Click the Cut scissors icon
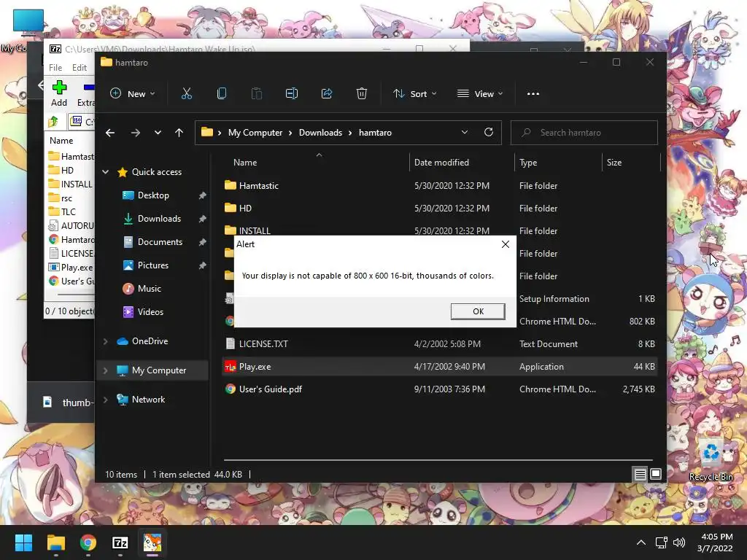 click(x=187, y=94)
